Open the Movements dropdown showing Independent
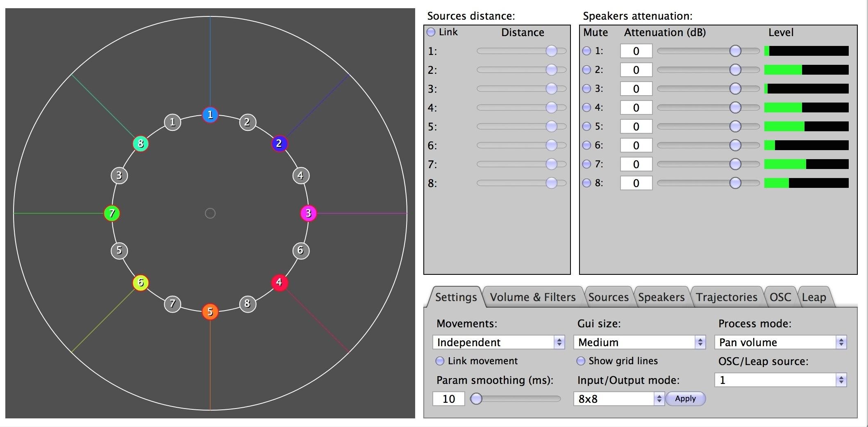 pyautogui.click(x=498, y=342)
